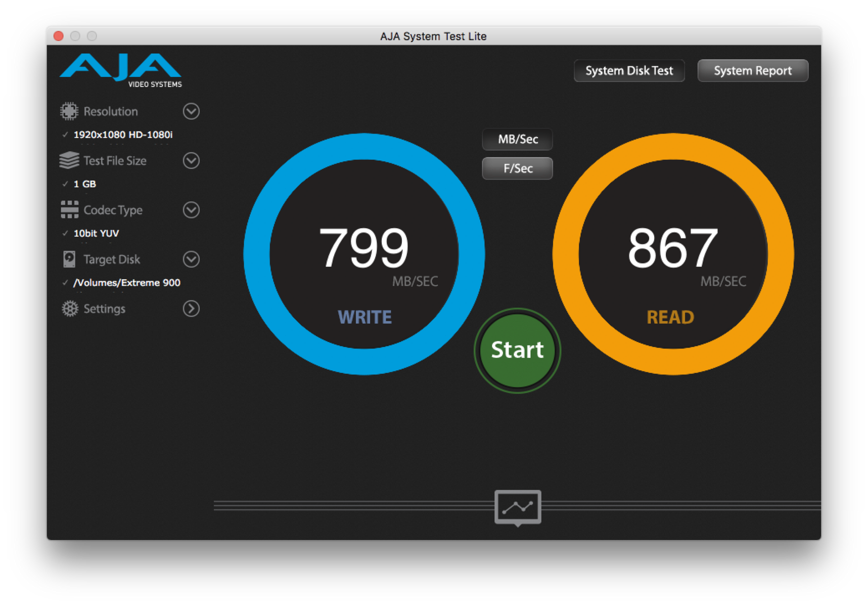Click the 799 write speed value
The image size is (868, 607).
363,248
